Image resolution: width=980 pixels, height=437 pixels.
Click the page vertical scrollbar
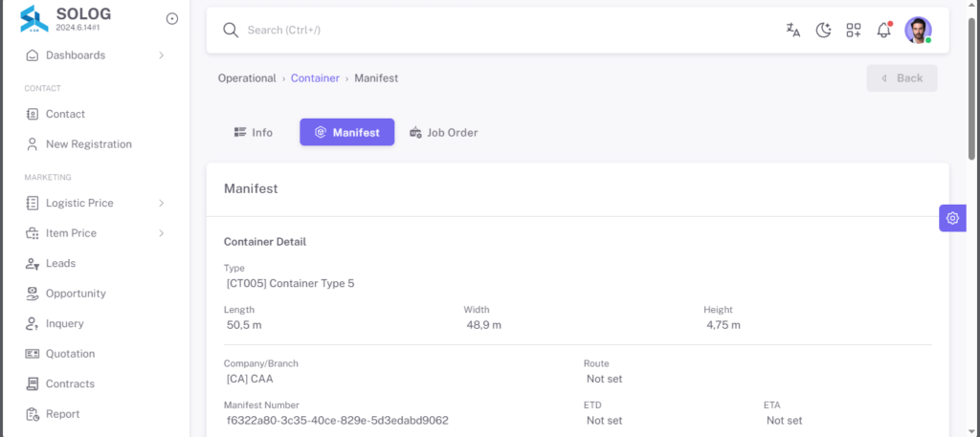coord(972,218)
